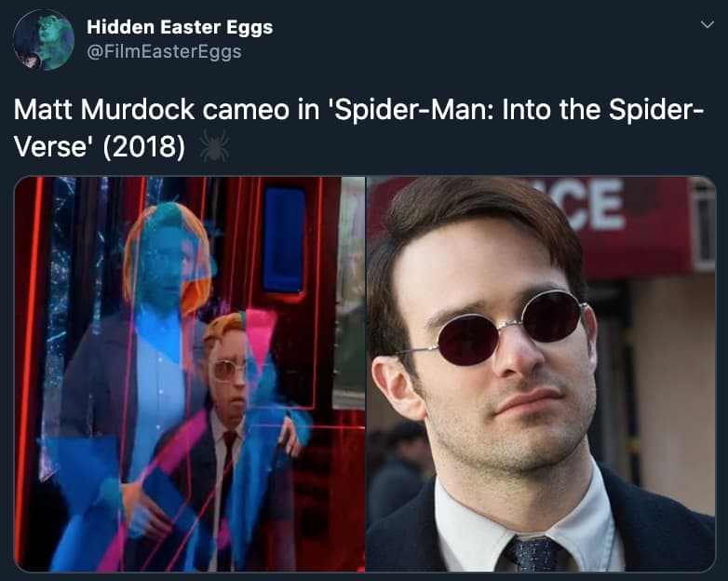Click the word 'cameo' in the tweet

[236, 112]
